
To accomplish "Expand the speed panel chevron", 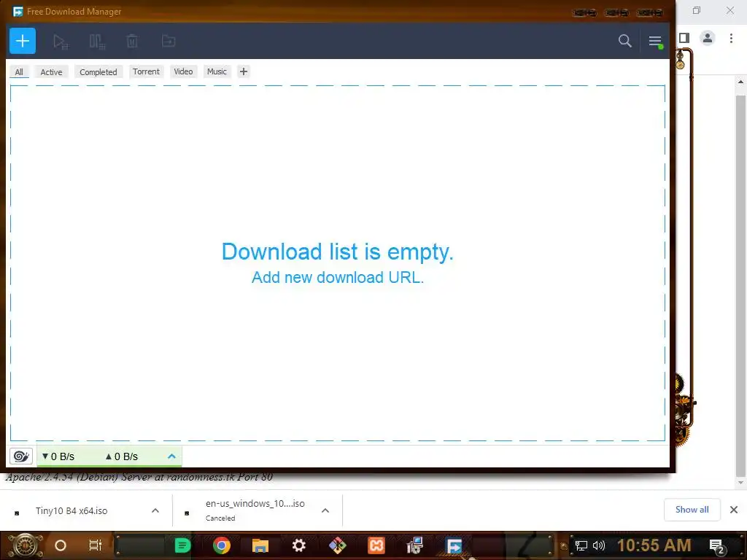I will pos(171,456).
